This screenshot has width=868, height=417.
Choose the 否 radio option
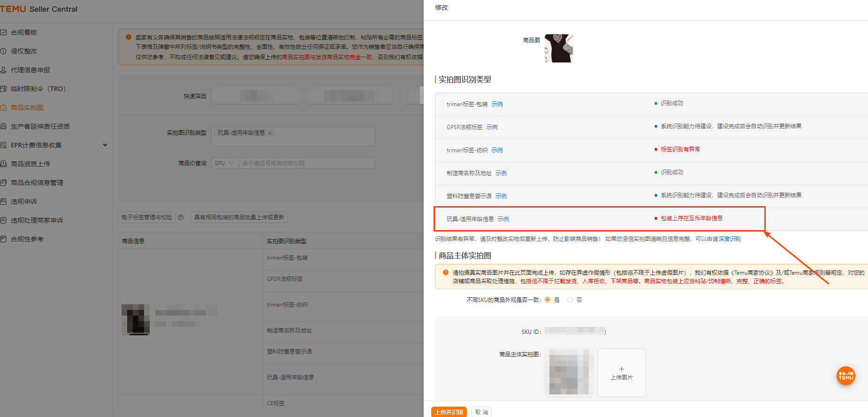(x=570, y=300)
